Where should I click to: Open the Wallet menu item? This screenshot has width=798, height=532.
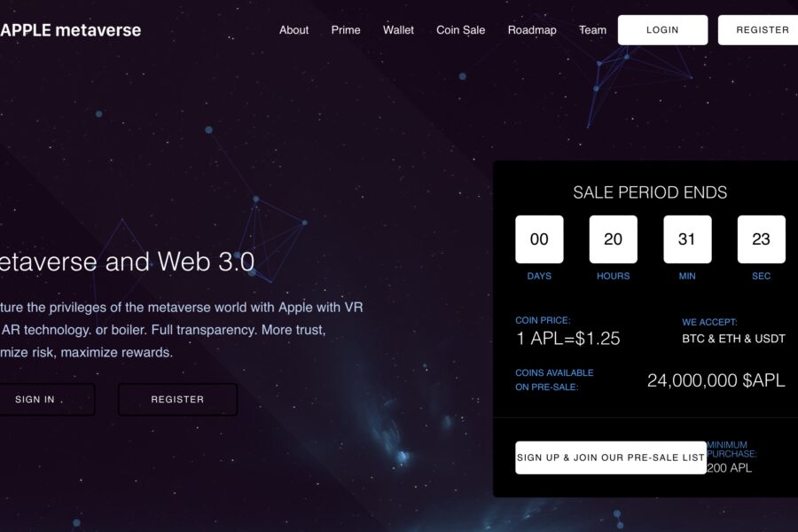pos(398,30)
